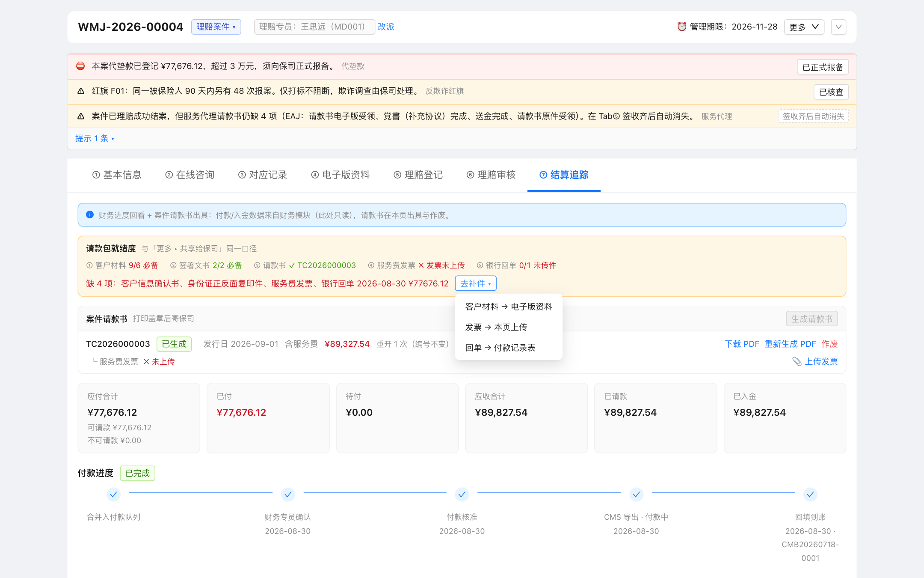924x578 pixels.
Task: Click the 应付合计 ¥77,676.12 card
Action: pyautogui.click(x=139, y=418)
